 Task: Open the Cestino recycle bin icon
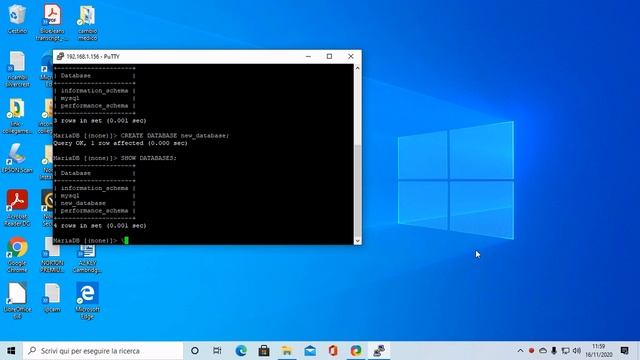(17, 19)
